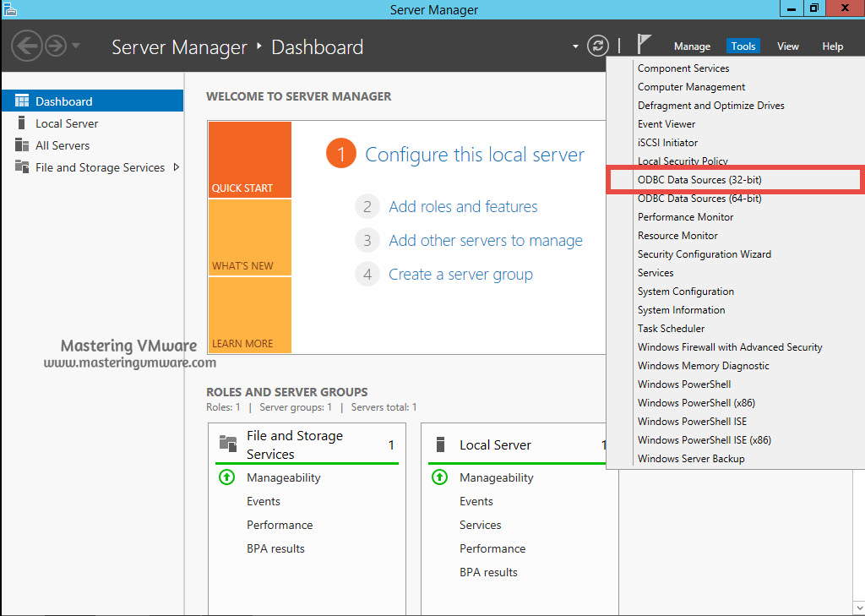Open the navigation history dropdown arrow

[x=76, y=46]
